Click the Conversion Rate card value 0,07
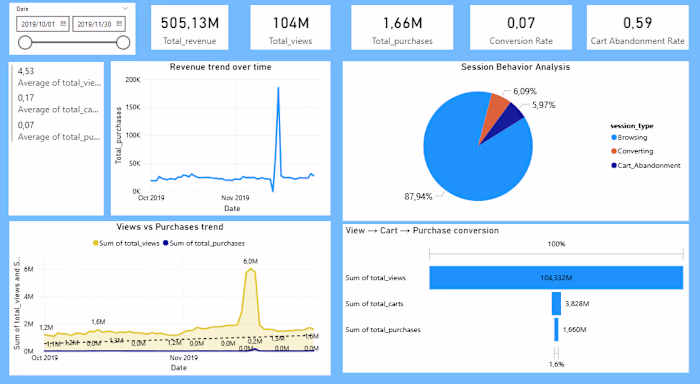Image resolution: width=700 pixels, height=384 pixels. point(521,23)
